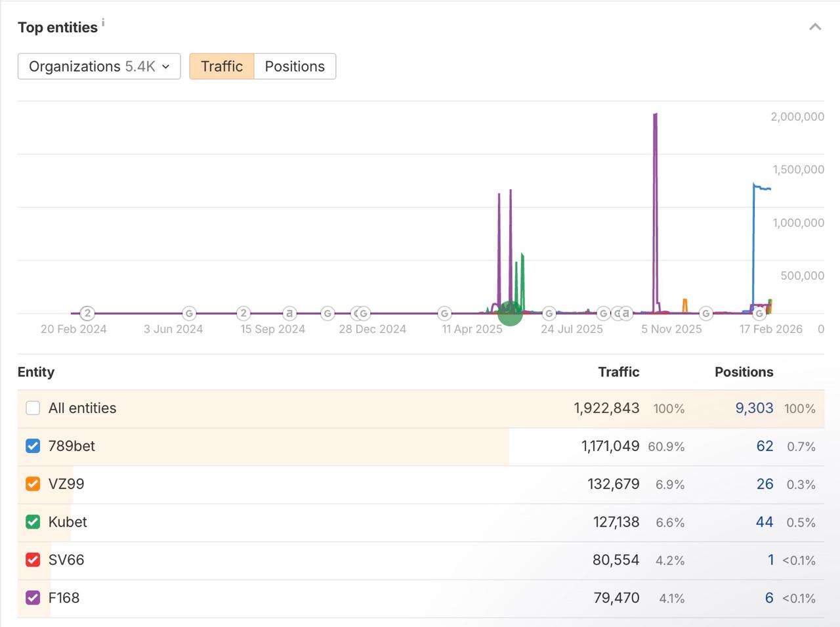Open the 9,303 positions link for All entities

coord(754,408)
